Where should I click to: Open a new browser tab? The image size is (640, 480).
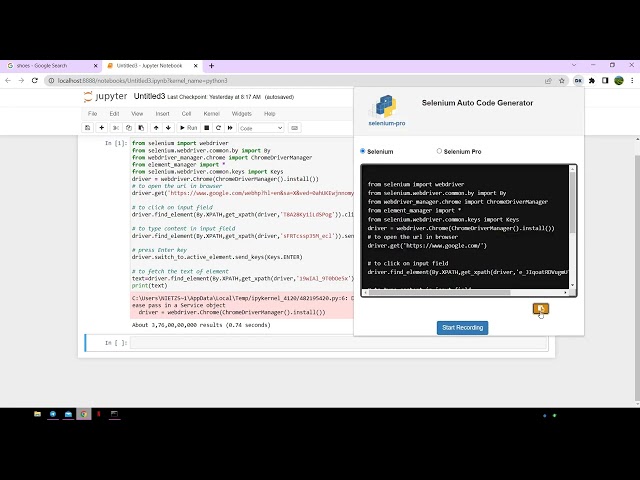[211, 66]
